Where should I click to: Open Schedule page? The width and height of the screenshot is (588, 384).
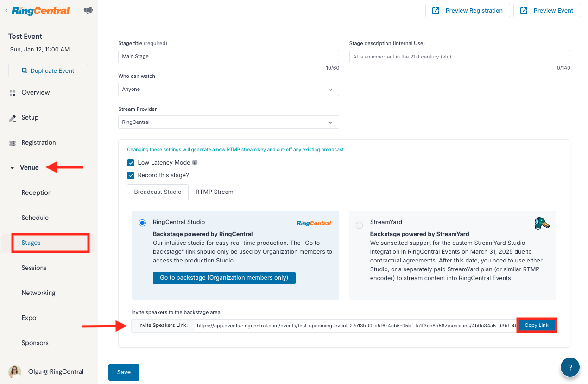point(35,218)
